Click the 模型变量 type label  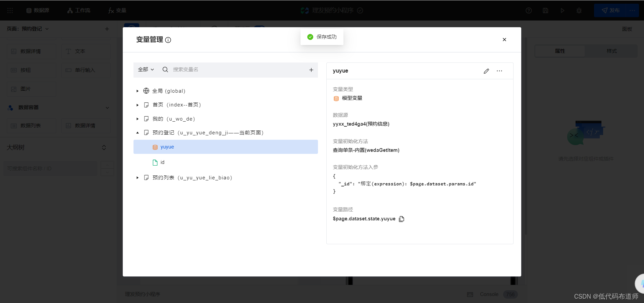352,98
